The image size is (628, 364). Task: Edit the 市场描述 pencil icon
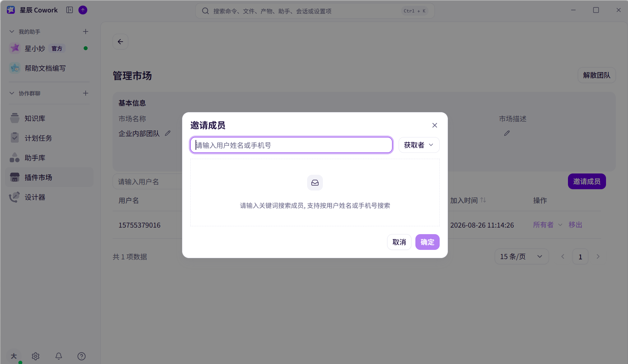pos(507,133)
